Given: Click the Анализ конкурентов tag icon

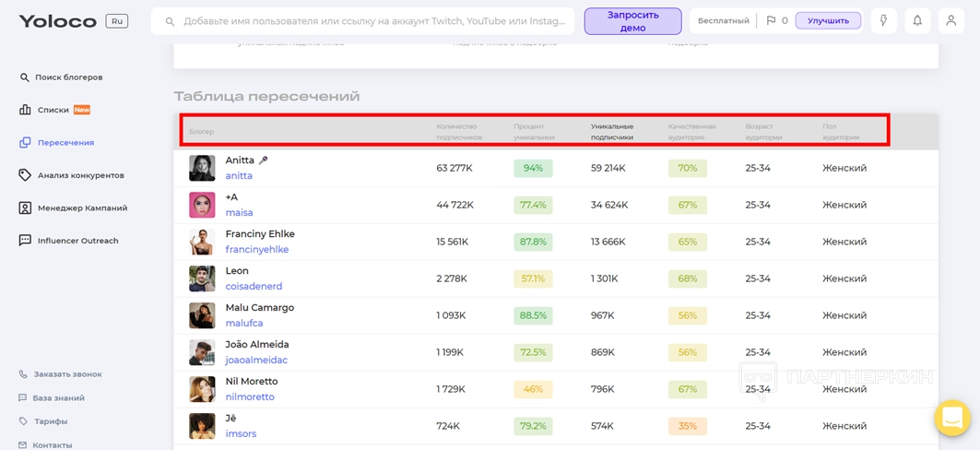Looking at the screenshot, I should pos(25,175).
